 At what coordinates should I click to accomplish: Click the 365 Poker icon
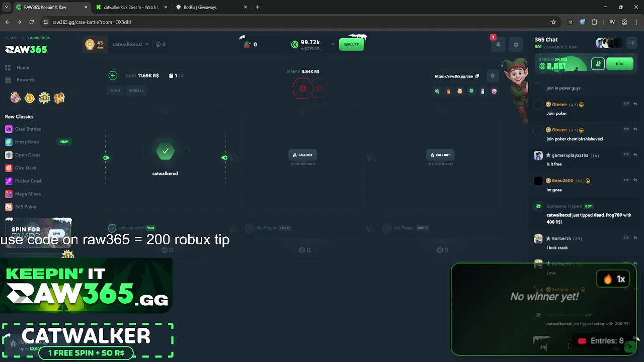(x=9, y=207)
